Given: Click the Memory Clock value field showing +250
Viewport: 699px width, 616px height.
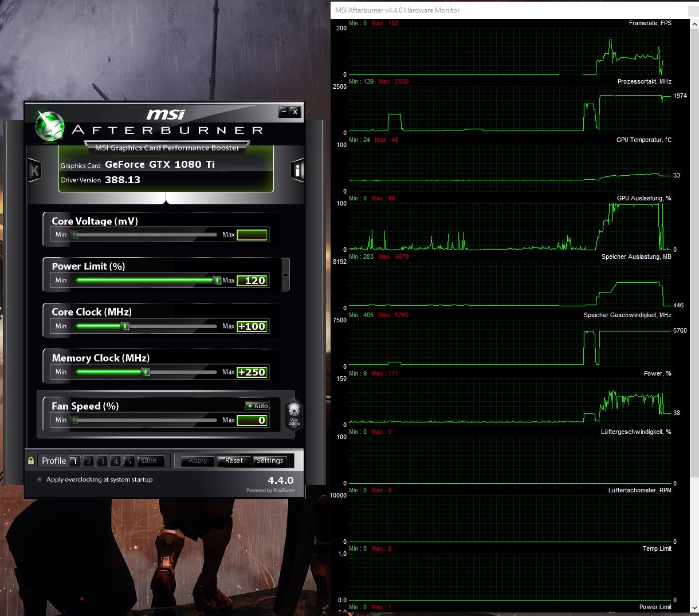Looking at the screenshot, I should point(252,372).
